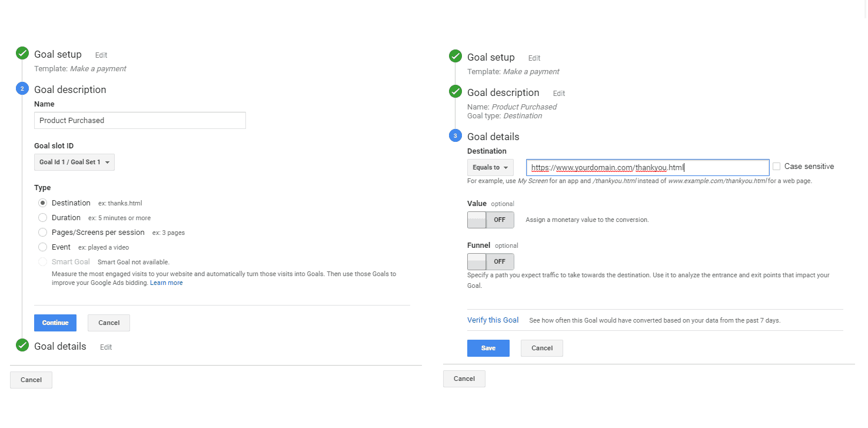The height and width of the screenshot is (428, 868).
Task: Open Goal slot ID dropdown
Action: (74, 162)
